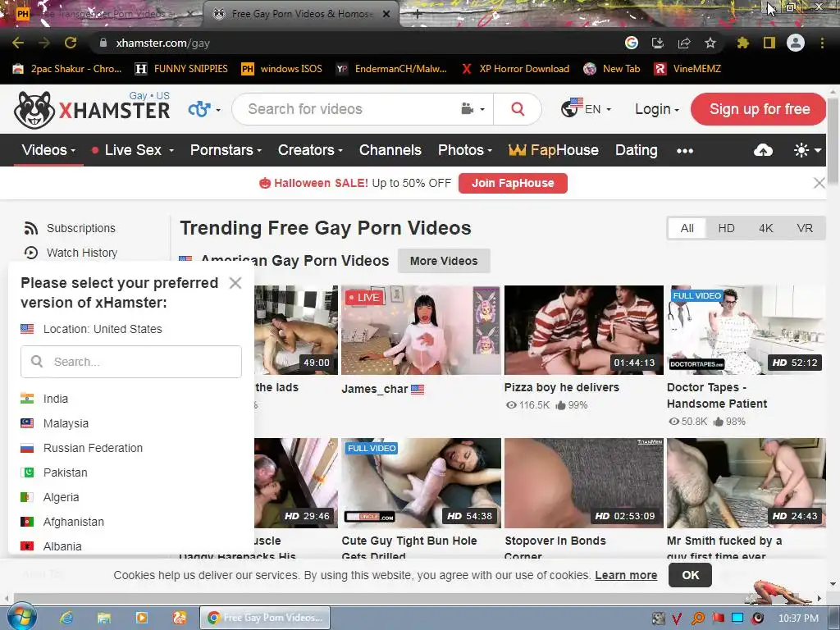Expand the Pornstars nav dropdown
Screen dimensions: 840x630
point(226,151)
